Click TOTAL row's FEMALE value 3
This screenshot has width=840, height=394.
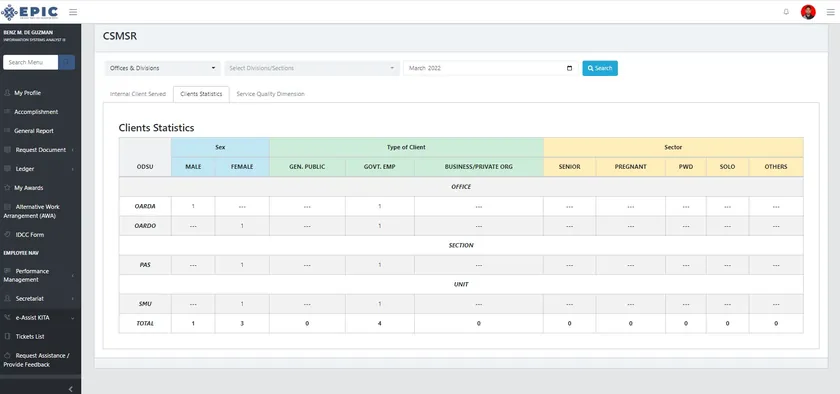point(242,323)
